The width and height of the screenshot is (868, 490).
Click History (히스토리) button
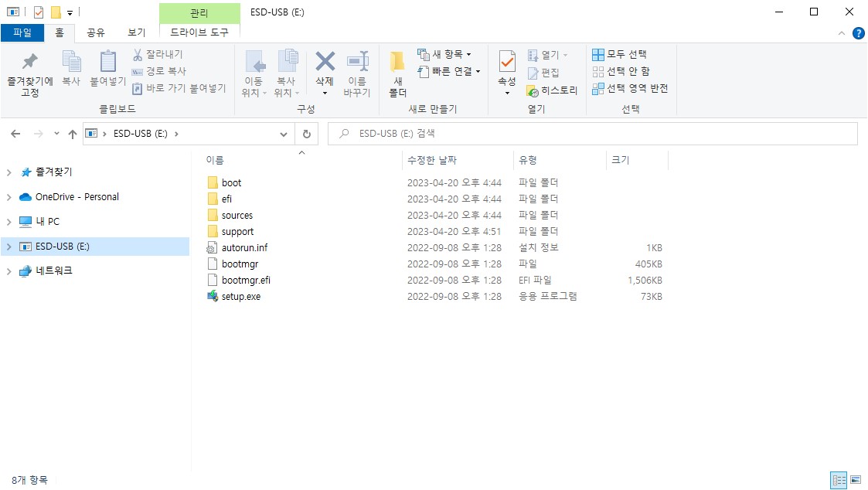pos(551,90)
